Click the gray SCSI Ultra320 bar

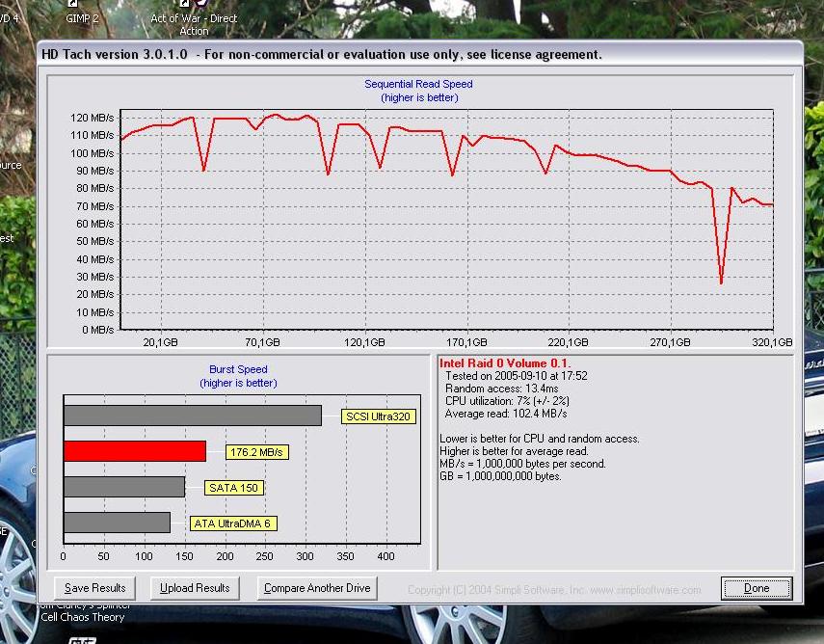click(x=193, y=416)
